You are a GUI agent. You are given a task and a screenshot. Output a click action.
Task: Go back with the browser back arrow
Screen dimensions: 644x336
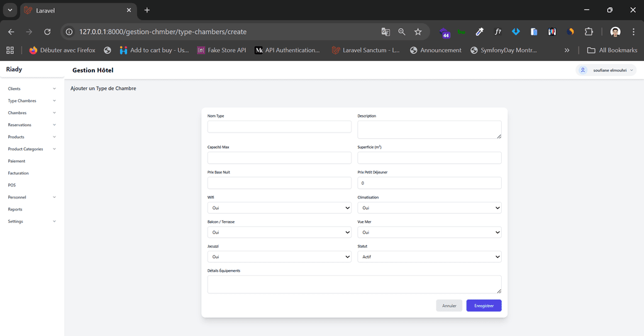click(11, 31)
